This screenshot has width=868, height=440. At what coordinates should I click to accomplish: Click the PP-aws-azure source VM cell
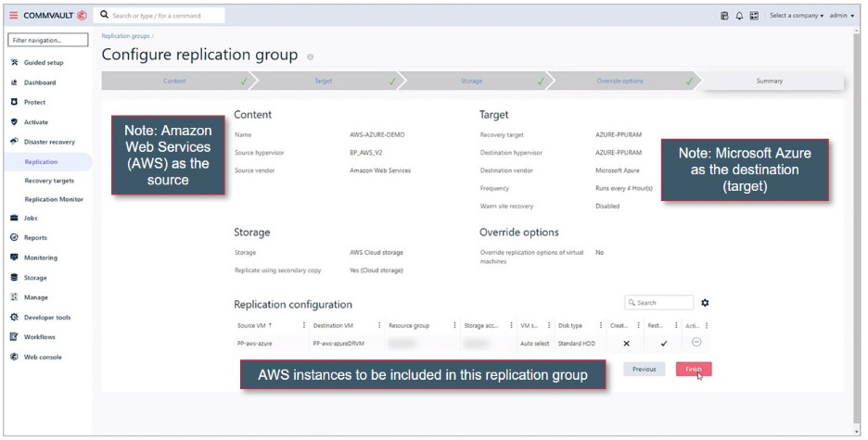point(255,344)
